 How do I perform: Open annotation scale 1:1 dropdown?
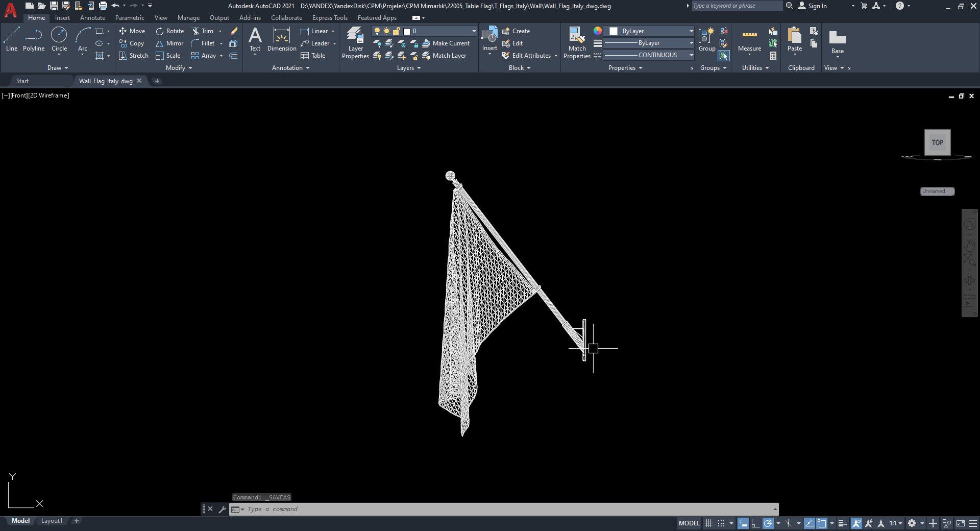pos(896,523)
